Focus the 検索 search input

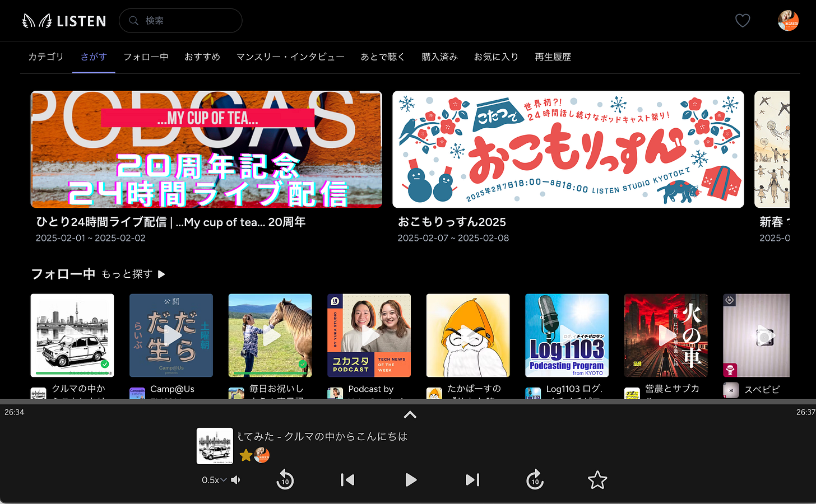(x=180, y=21)
